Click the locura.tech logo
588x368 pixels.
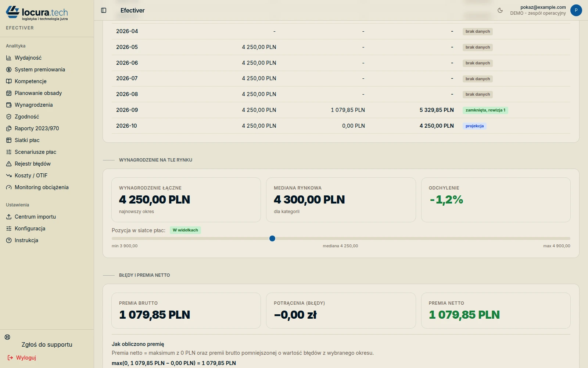pyautogui.click(x=37, y=13)
